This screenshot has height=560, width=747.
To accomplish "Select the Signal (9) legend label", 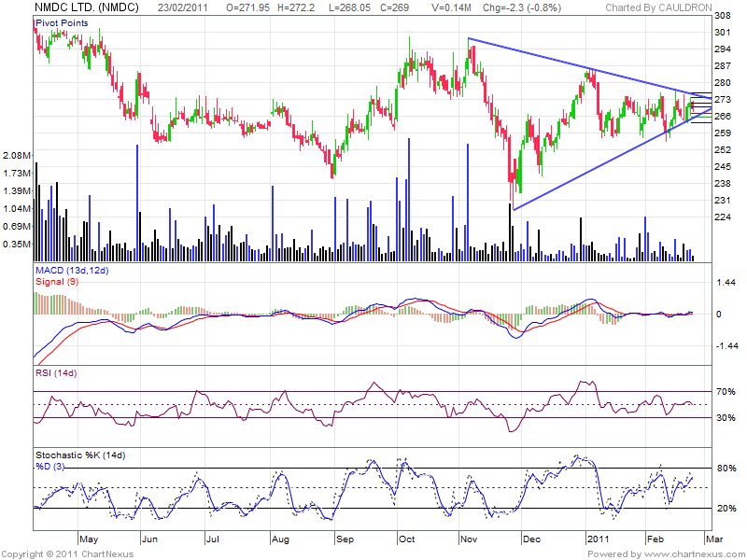I will 52,281.
